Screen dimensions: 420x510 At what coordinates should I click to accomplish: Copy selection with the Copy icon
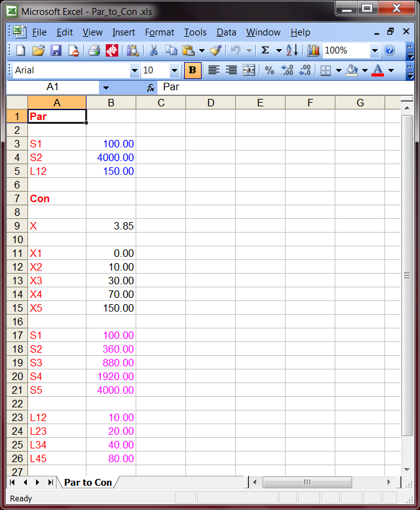pyautogui.click(x=171, y=50)
